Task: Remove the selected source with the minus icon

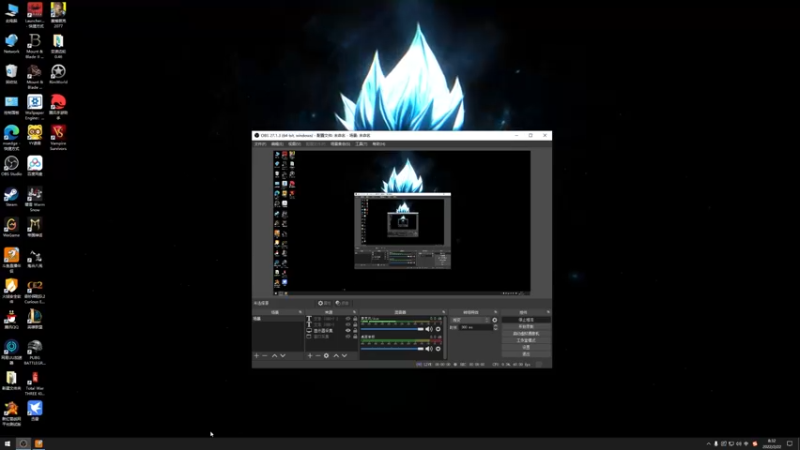Action: coord(318,356)
